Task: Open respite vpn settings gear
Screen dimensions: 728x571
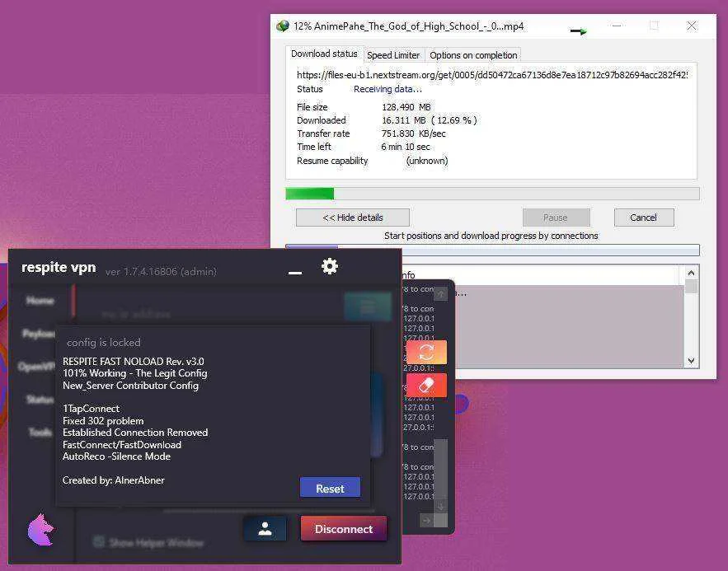Action: point(330,266)
